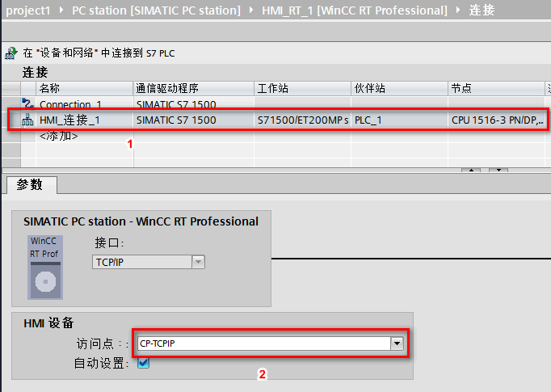Click SIMATIC S7 1500 driver in HMI_连接_1 row
Screen dimensions: 551x392
[194, 120]
